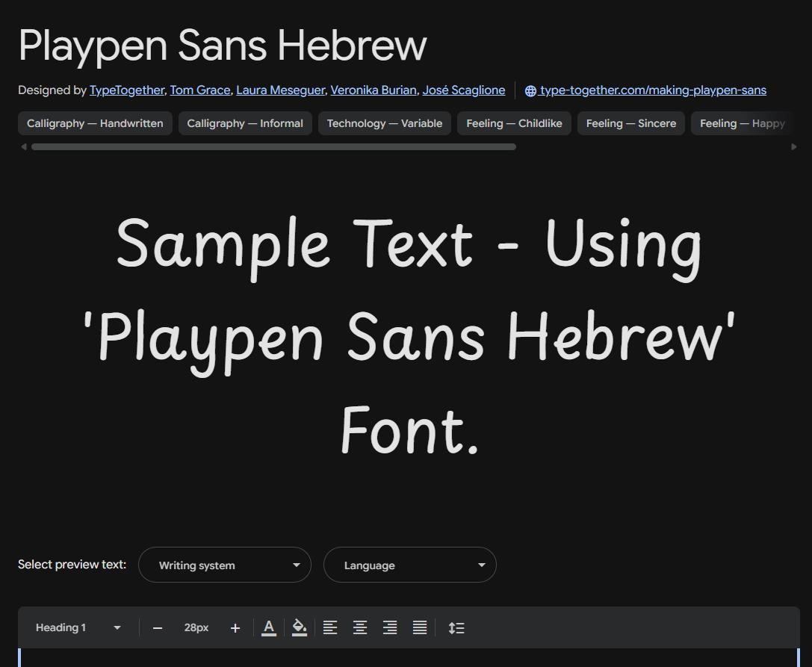
Task: Open the Language dropdown
Action: point(409,565)
